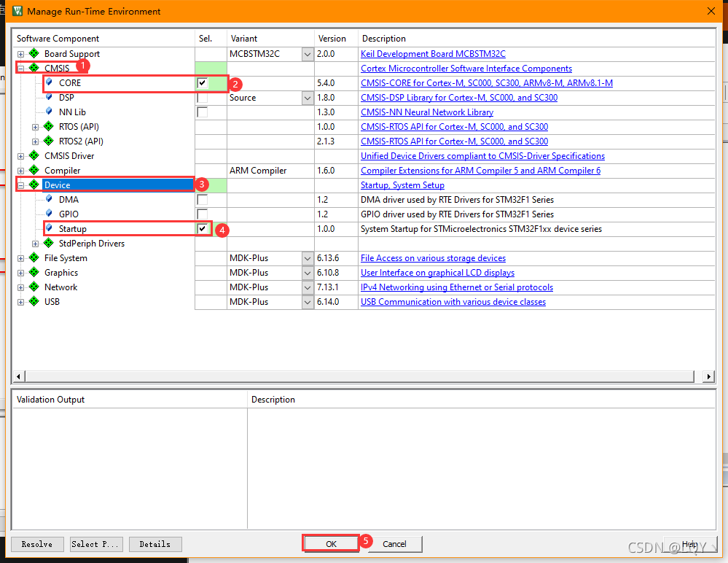Viewport: 728px width, 563px height.
Task: Click the horizontal scrollbar left arrow
Action: tap(18, 376)
